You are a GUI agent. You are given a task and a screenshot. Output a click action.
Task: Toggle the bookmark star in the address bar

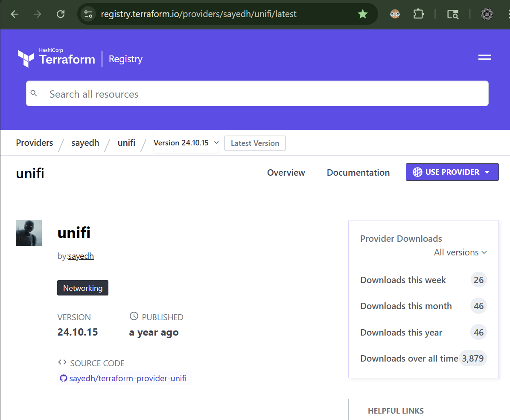pyautogui.click(x=362, y=14)
